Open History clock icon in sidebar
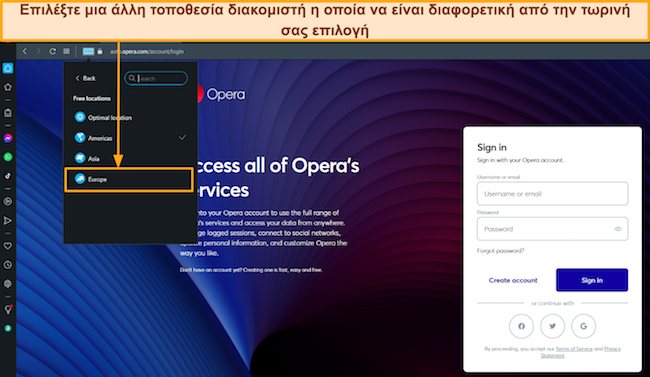 coord(8,265)
